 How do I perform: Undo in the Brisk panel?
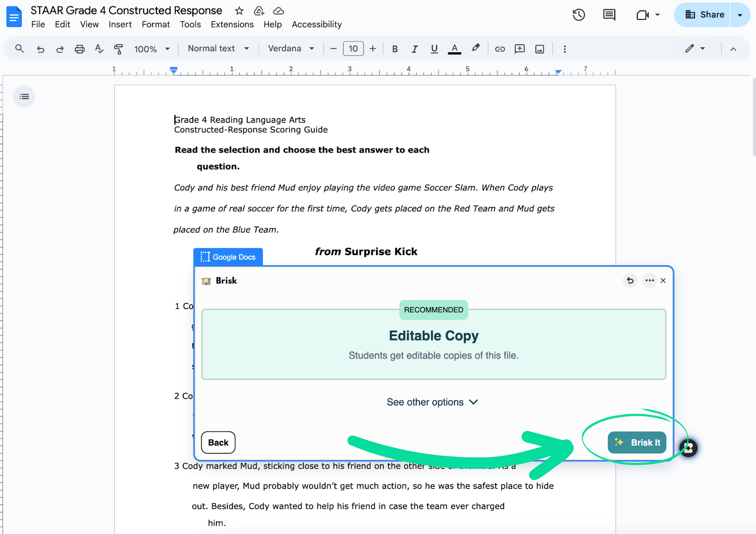click(630, 281)
